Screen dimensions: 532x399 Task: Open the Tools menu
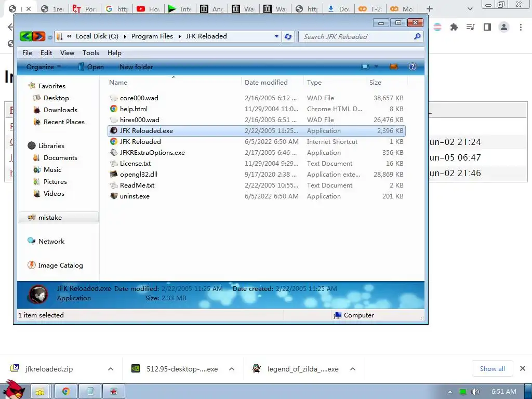click(x=90, y=53)
